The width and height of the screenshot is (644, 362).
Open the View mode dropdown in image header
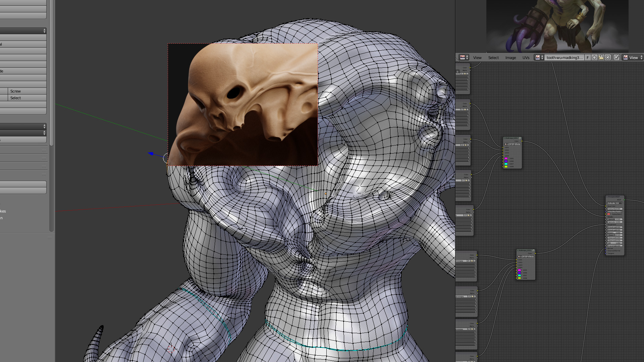click(x=633, y=57)
